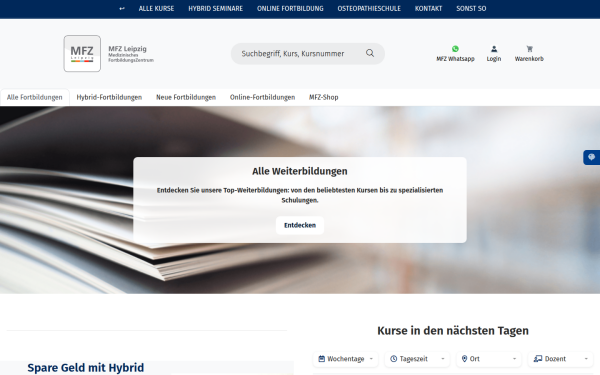
Task: Expand the Ort filter dropdown
Action: 489,359
